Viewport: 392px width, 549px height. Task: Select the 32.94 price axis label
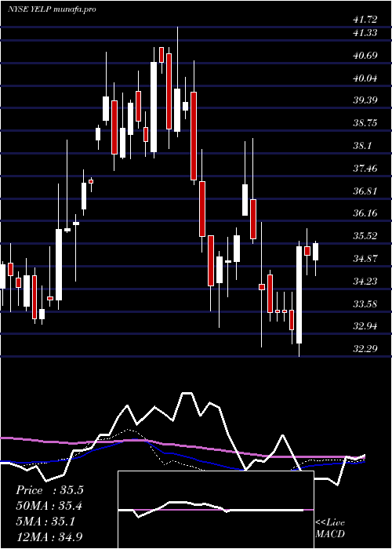pyautogui.click(x=365, y=326)
